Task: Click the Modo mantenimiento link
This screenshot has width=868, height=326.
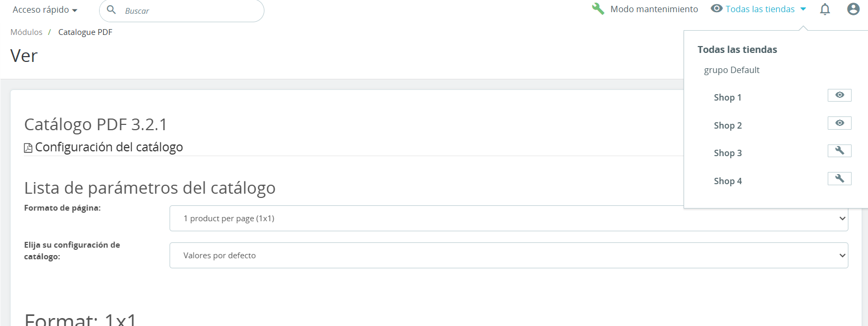Action: [654, 9]
